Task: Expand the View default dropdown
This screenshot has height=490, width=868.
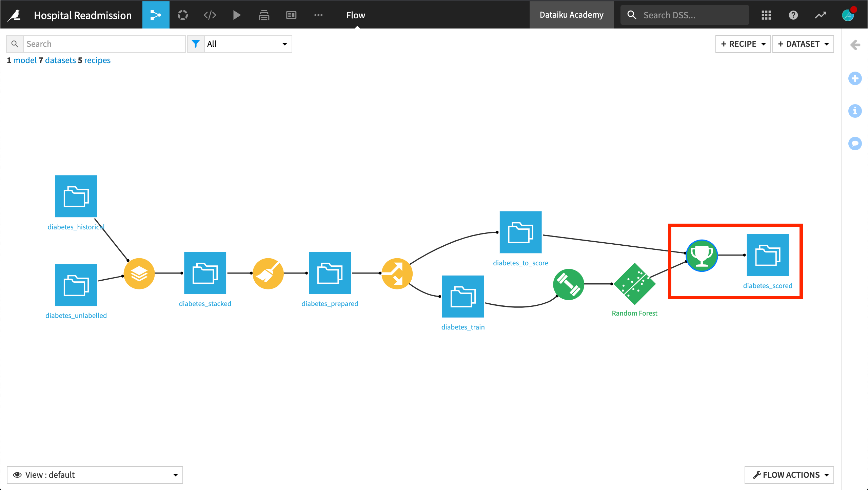Action: click(95, 475)
